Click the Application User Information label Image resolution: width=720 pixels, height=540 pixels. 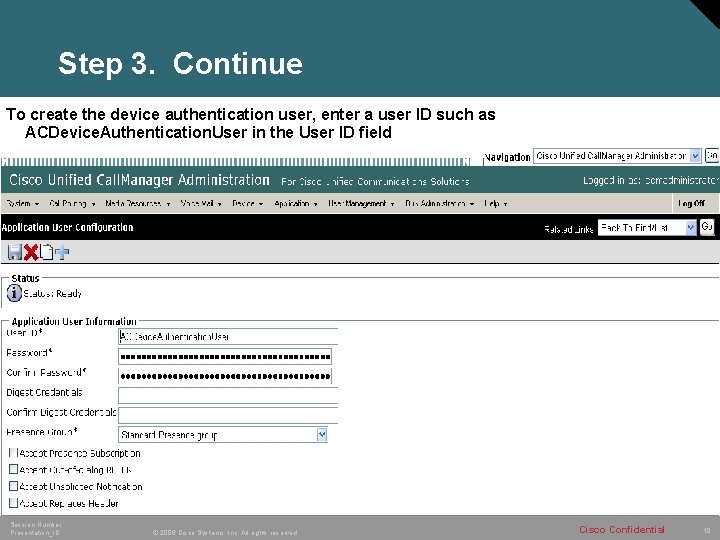pyautogui.click(x=74, y=321)
